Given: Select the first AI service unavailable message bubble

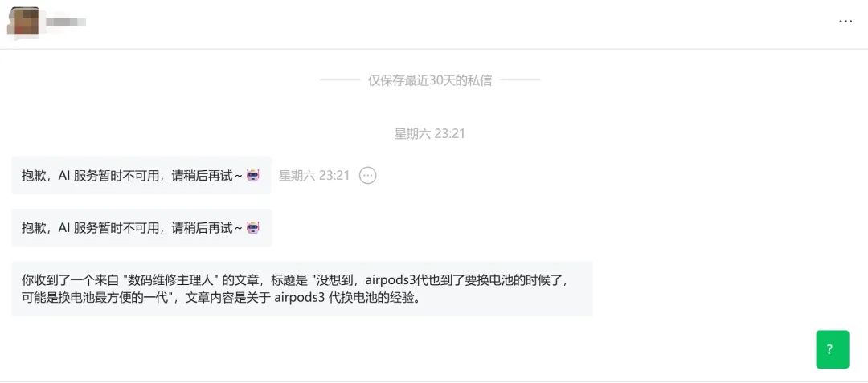Looking at the screenshot, I should [141, 175].
